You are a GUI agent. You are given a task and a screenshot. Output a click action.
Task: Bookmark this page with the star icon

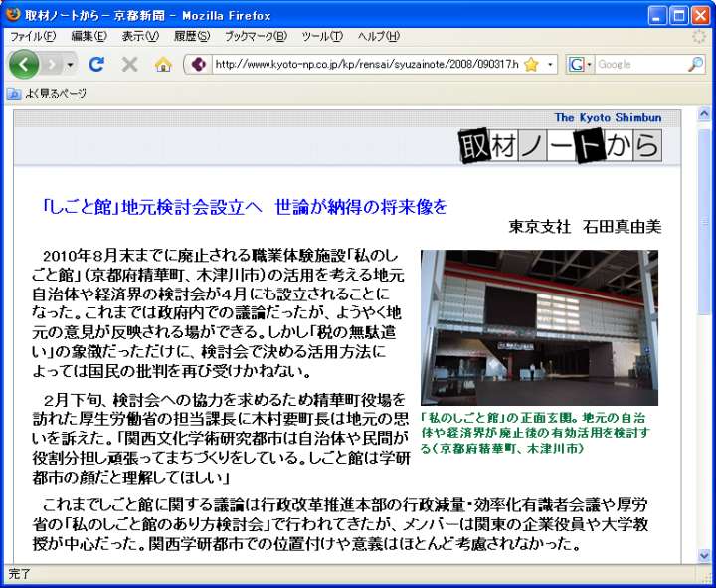click(531, 64)
